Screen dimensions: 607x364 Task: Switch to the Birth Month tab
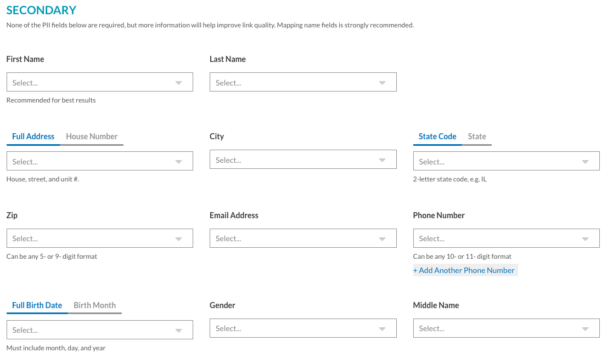tap(95, 305)
